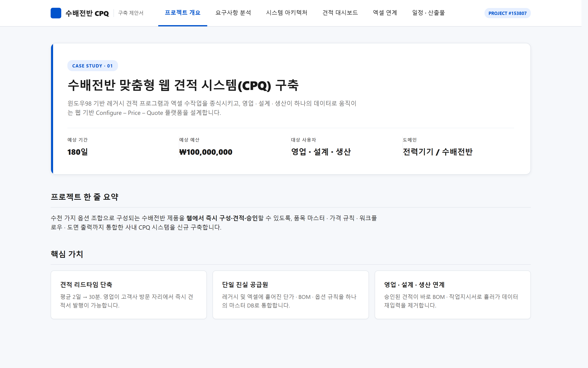The image size is (588, 368).
Task: Open the 일정 · 산출물 tab
Action: (x=428, y=13)
